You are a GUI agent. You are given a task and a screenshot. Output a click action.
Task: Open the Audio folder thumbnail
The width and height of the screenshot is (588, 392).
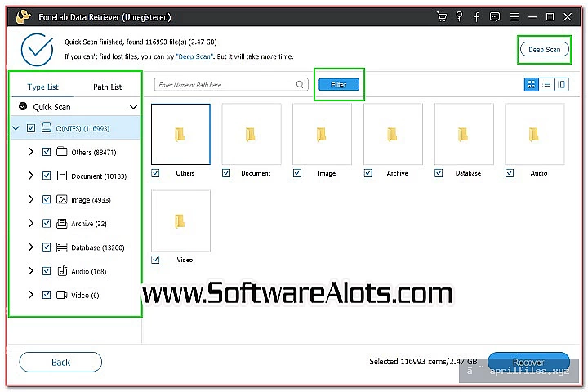pos(534,134)
